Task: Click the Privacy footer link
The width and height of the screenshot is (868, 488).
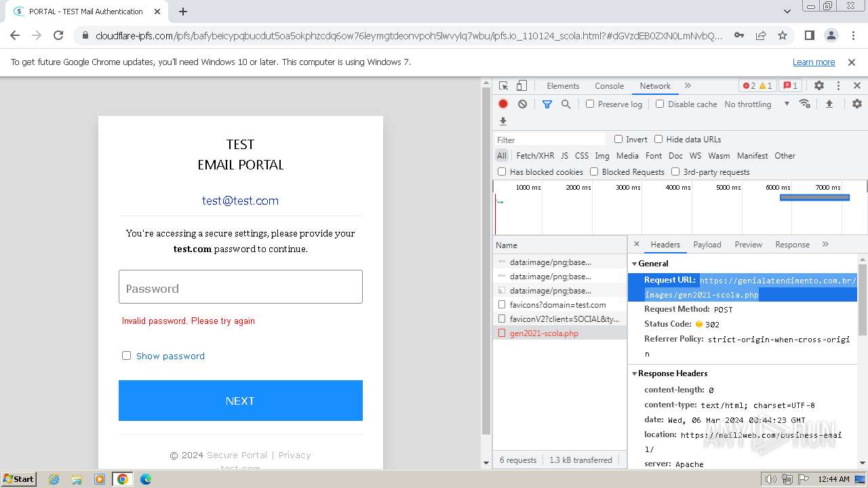Action: (294, 455)
